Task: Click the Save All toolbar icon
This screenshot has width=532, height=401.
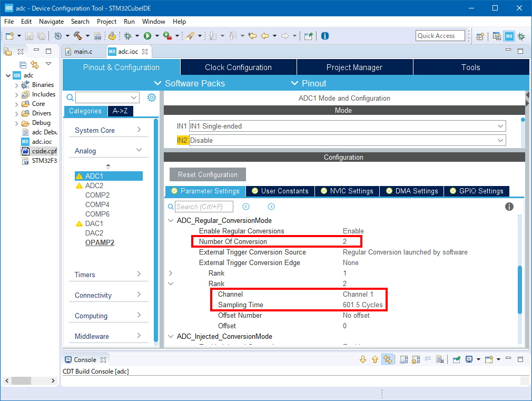Action: coord(41,36)
